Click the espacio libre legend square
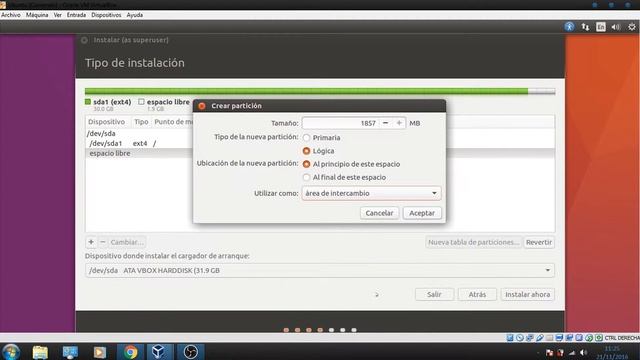The image size is (640, 360). click(141, 102)
